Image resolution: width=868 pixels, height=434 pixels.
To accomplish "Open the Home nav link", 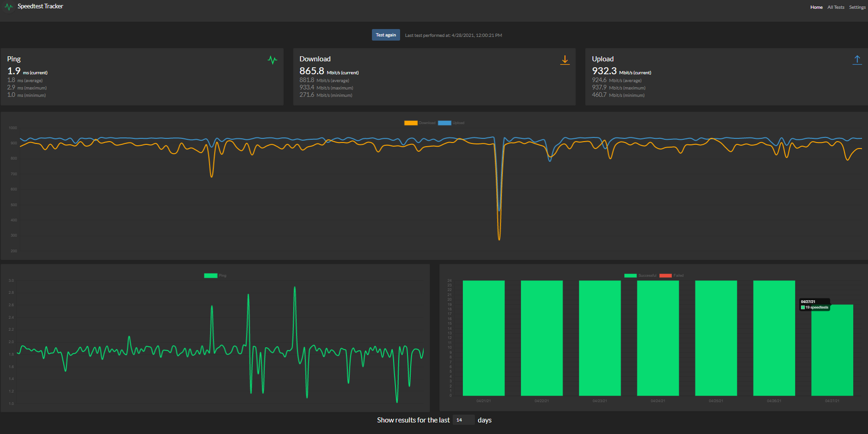I will coord(816,7).
